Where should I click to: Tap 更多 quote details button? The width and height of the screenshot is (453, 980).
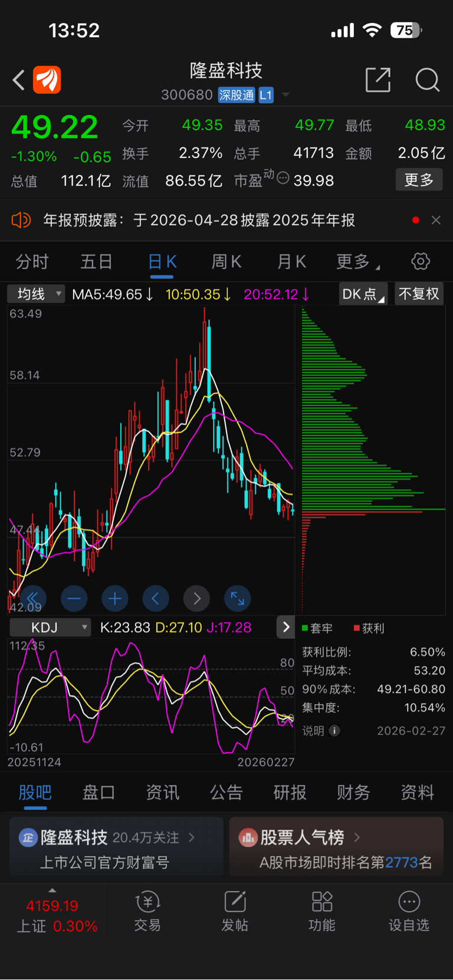click(419, 180)
